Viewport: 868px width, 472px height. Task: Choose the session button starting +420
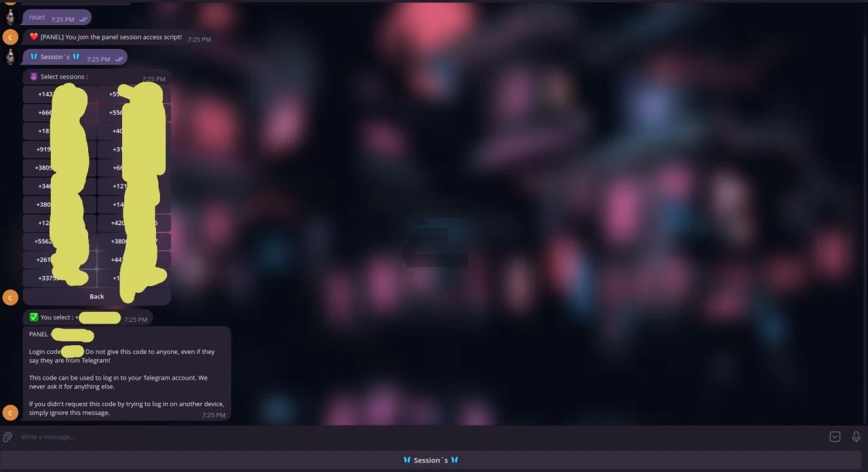(134, 223)
